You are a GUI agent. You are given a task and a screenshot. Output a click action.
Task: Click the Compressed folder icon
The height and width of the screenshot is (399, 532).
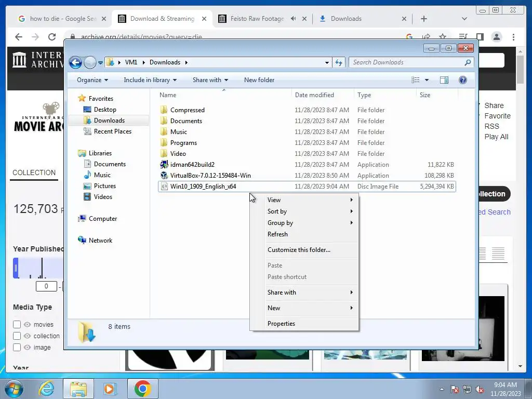click(164, 110)
